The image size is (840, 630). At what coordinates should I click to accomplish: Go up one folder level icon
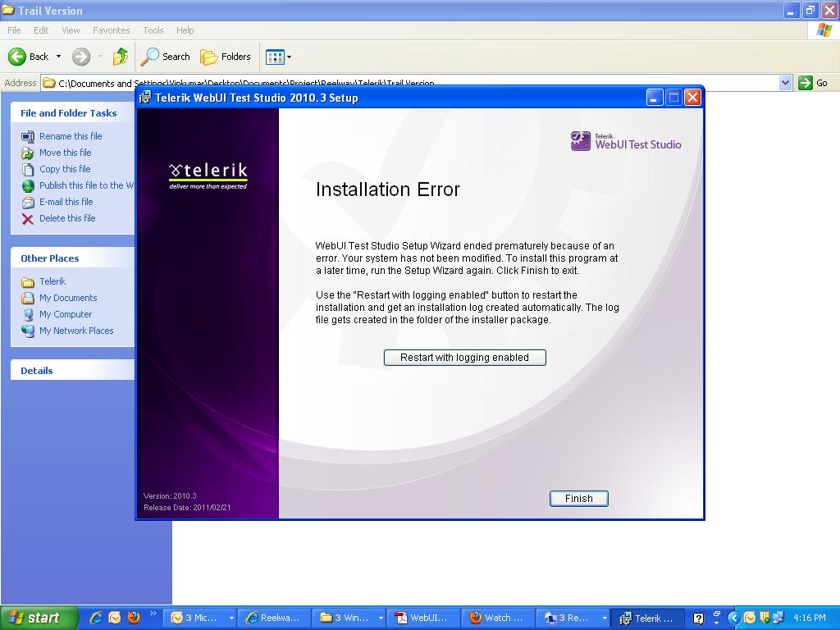pos(121,57)
